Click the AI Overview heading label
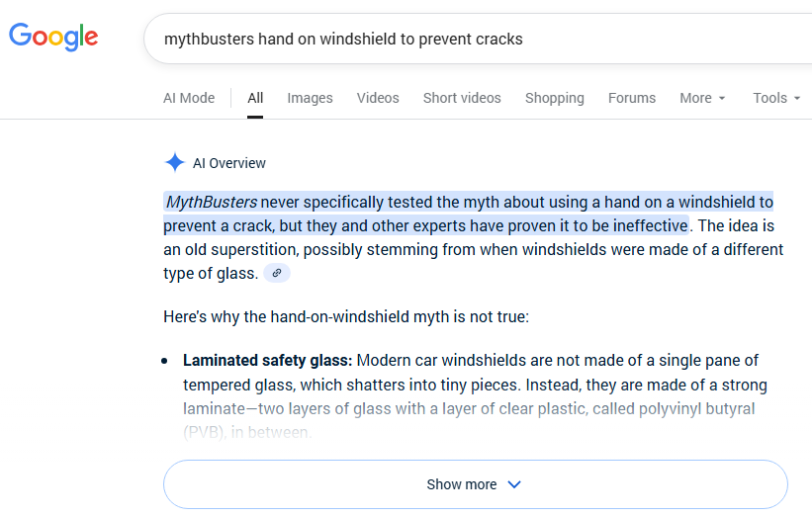812x517 pixels. (229, 163)
